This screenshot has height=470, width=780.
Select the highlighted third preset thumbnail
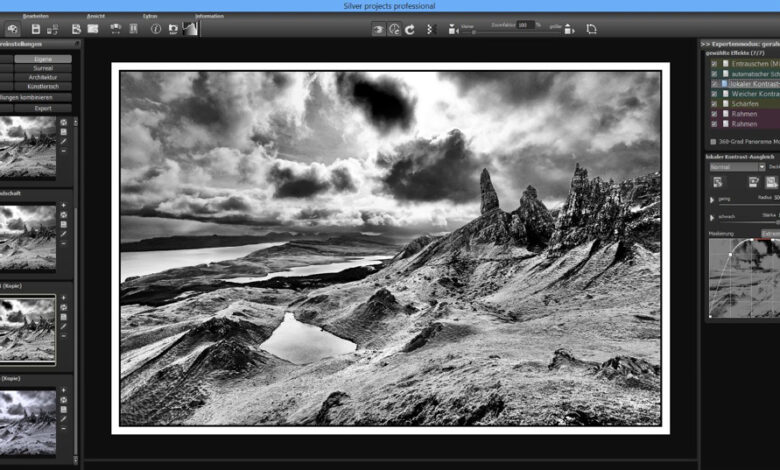coord(28,330)
